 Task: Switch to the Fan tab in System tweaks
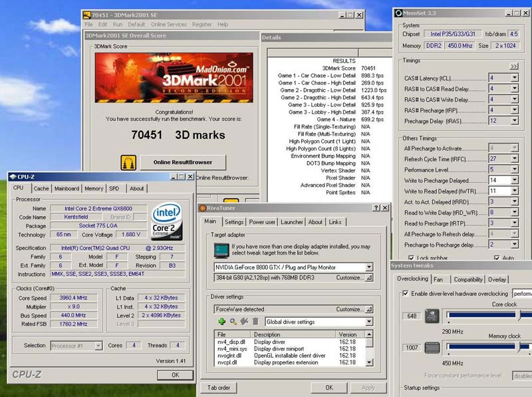pos(438,279)
